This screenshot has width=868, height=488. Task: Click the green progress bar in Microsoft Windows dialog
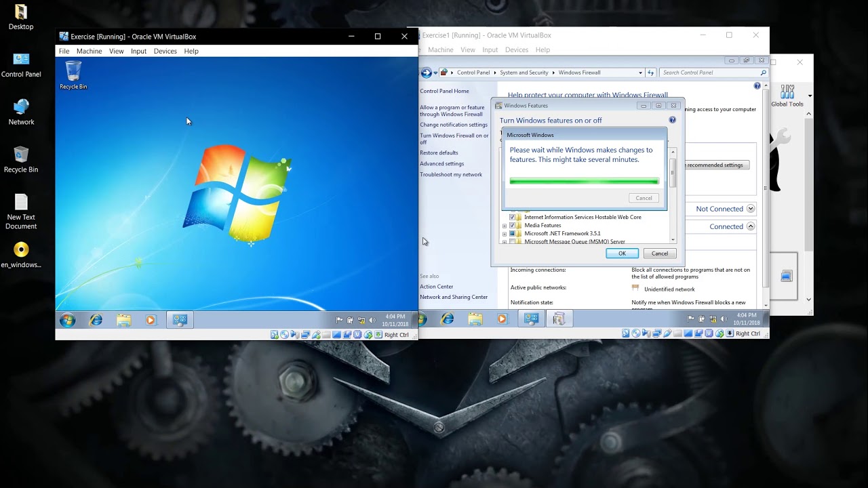tap(584, 181)
